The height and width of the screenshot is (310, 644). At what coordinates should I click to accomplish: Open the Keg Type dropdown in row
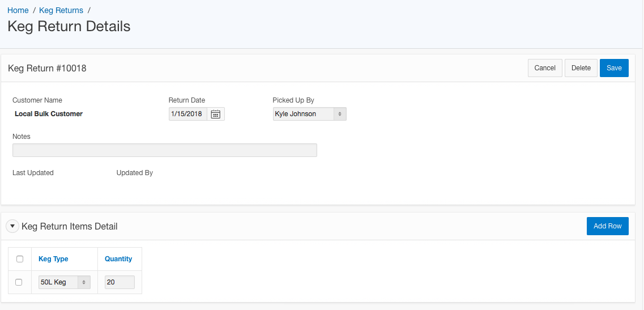pyautogui.click(x=64, y=282)
